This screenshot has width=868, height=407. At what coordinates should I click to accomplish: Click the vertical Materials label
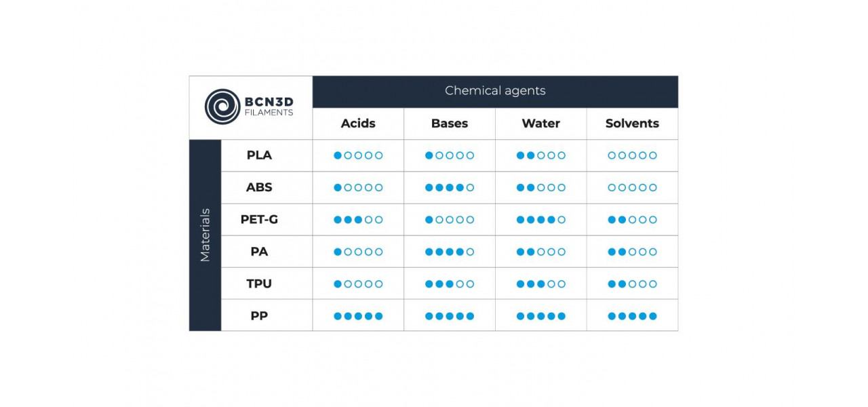[x=205, y=235]
